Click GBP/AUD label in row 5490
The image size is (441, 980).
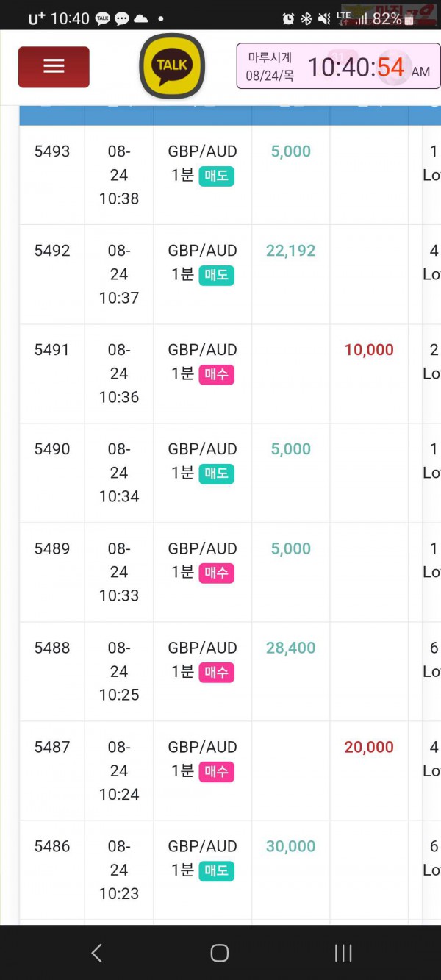click(x=203, y=449)
